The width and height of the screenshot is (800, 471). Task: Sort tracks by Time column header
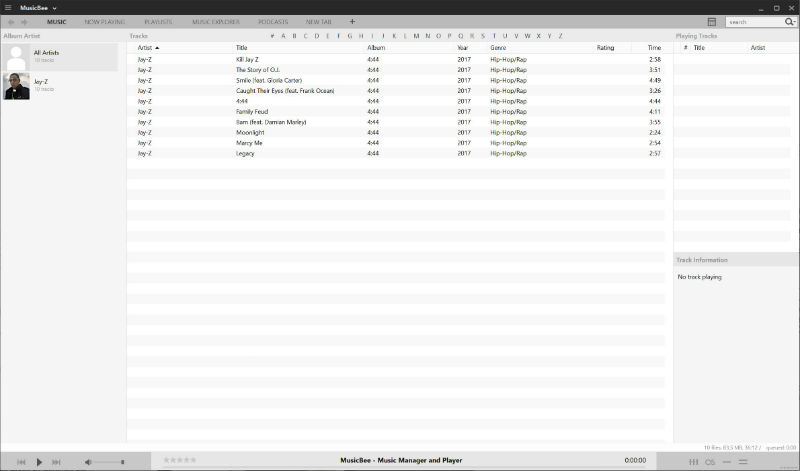(655, 47)
